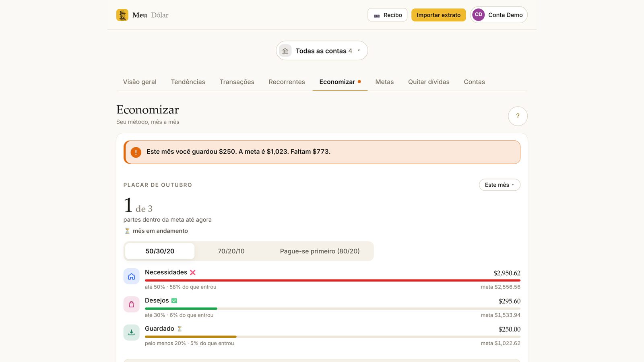The width and height of the screenshot is (644, 362).
Task: Click the bank building accounts icon
Action: click(285, 51)
